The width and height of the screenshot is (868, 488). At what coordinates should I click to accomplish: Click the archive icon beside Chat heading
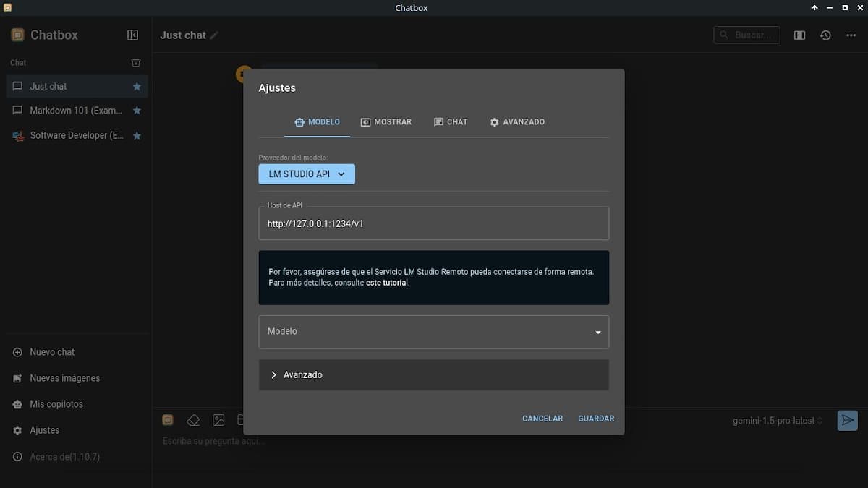click(x=135, y=63)
